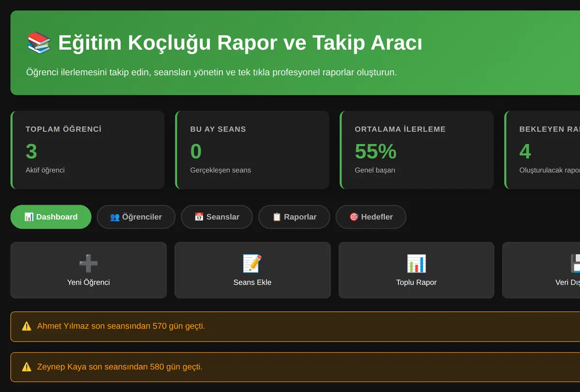Click the warning icon beside Ahmet Yılmaz alert
The image size is (580, 392).
click(x=27, y=326)
